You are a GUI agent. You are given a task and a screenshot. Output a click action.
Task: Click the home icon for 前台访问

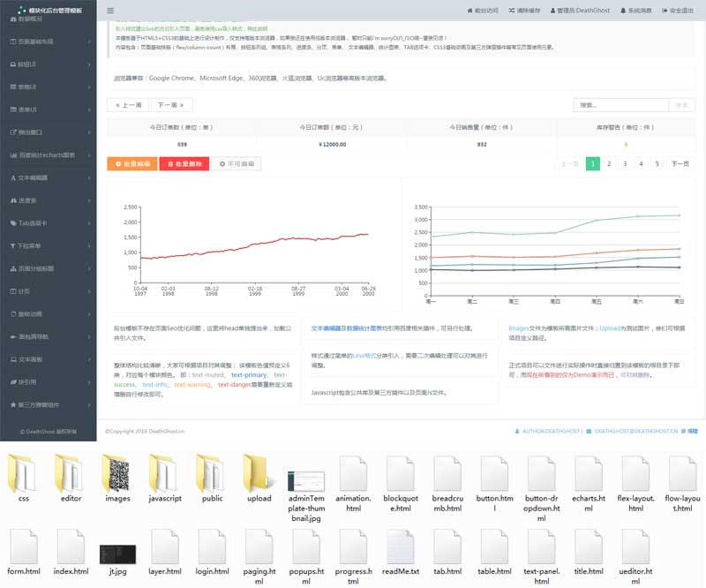pyautogui.click(x=469, y=11)
